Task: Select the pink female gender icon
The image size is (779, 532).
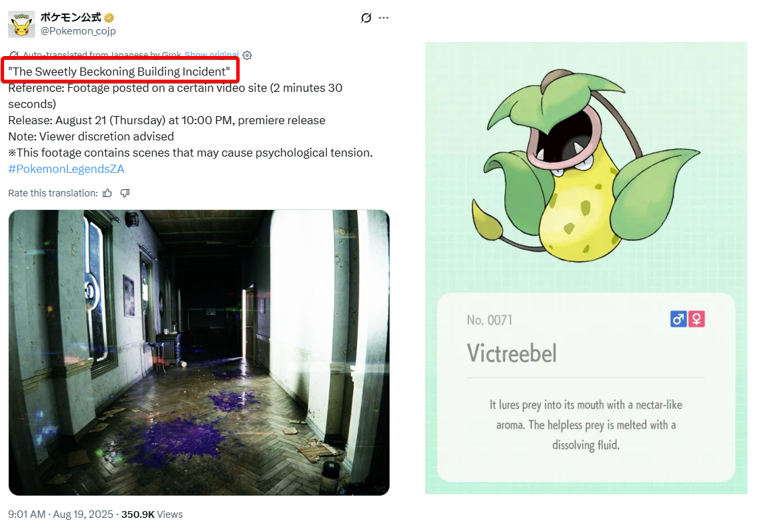Action: (697, 319)
